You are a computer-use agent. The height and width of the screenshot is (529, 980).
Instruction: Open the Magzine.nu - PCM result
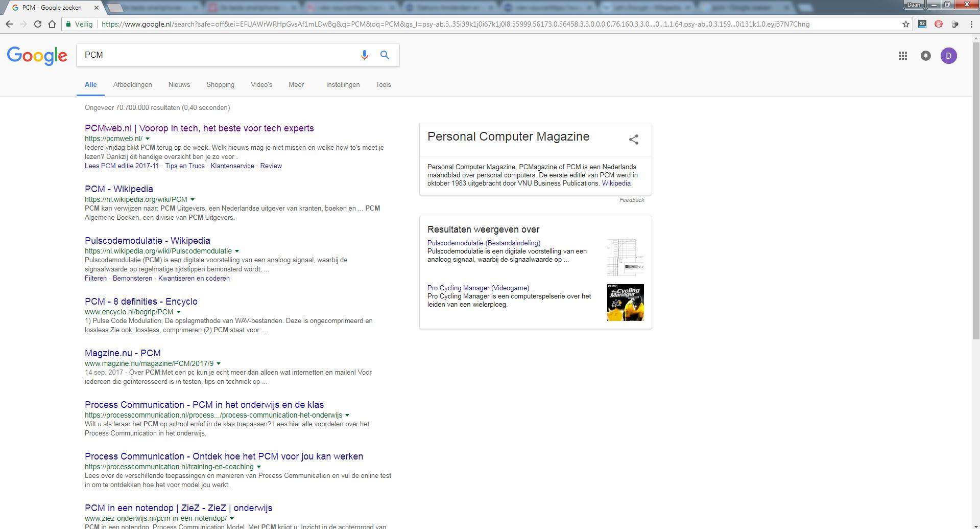coord(123,353)
